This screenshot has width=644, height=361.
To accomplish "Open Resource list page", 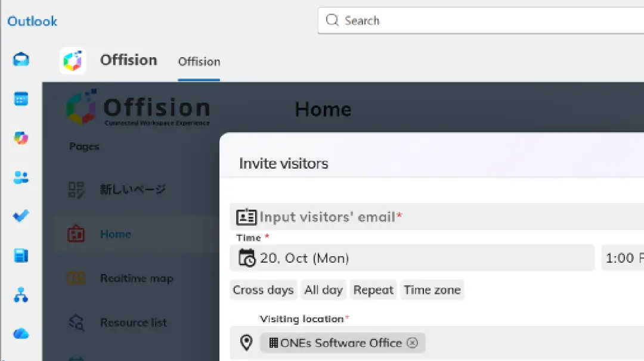I will (x=134, y=322).
